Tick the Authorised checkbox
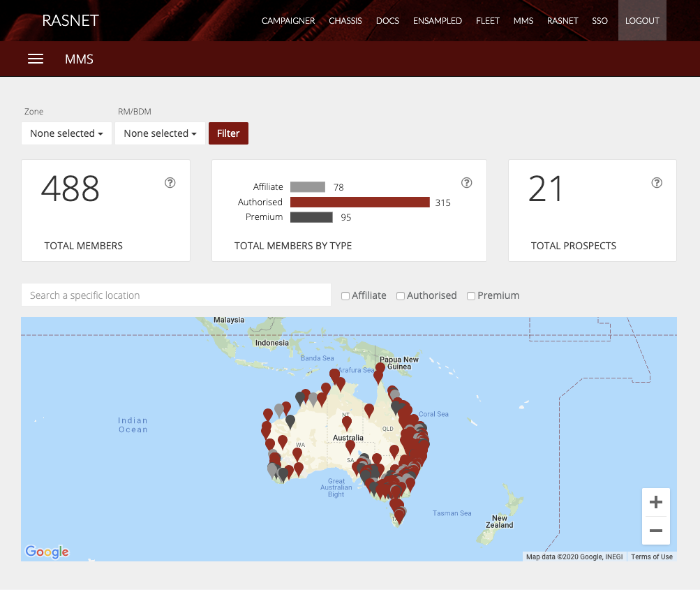This screenshot has height=590, width=700. (x=401, y=296)
